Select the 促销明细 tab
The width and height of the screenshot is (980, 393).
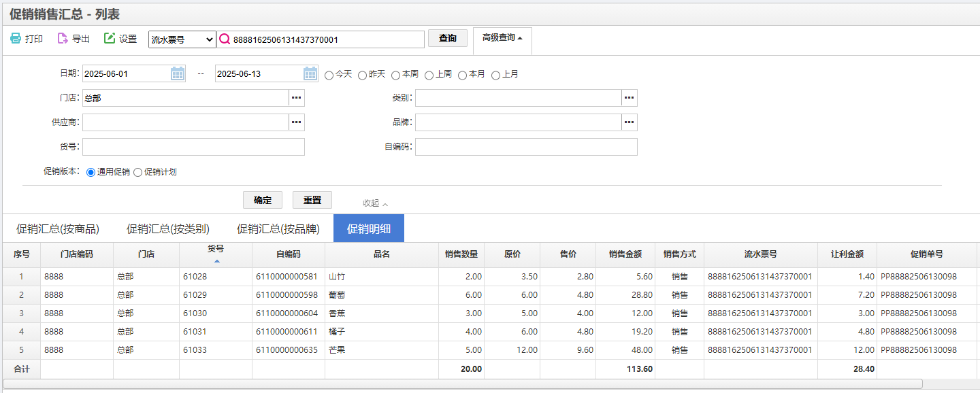[x=369, y=228]
